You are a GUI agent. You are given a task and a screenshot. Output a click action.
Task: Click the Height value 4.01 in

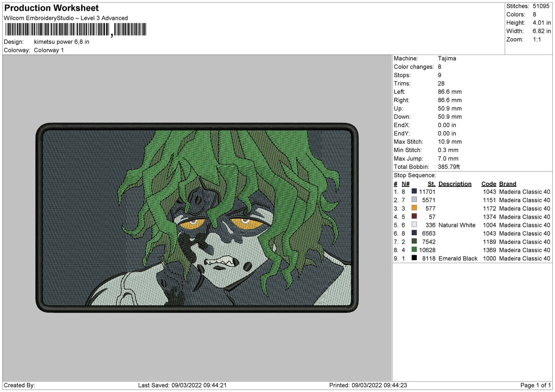[x=542, y=23]
